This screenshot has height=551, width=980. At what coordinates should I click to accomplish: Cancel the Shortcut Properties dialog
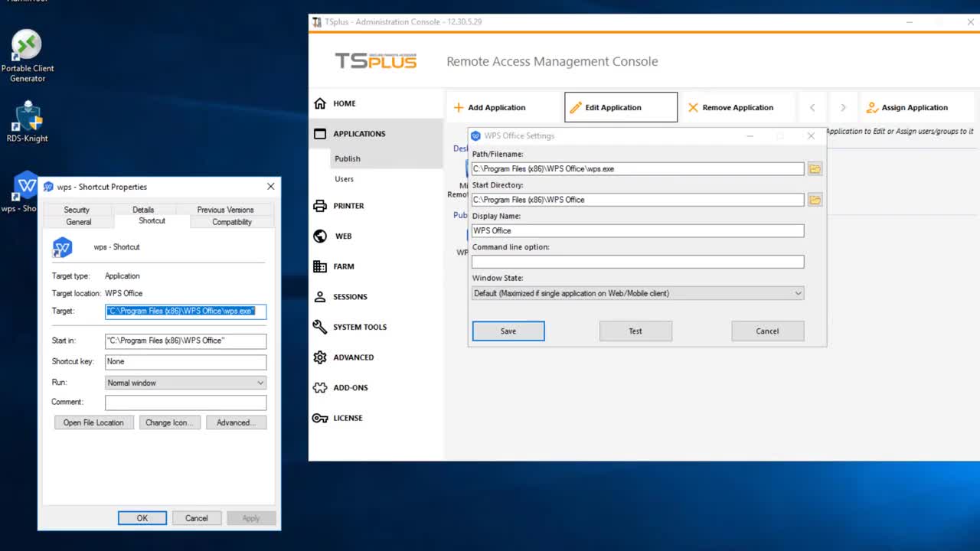click(197, 518)
